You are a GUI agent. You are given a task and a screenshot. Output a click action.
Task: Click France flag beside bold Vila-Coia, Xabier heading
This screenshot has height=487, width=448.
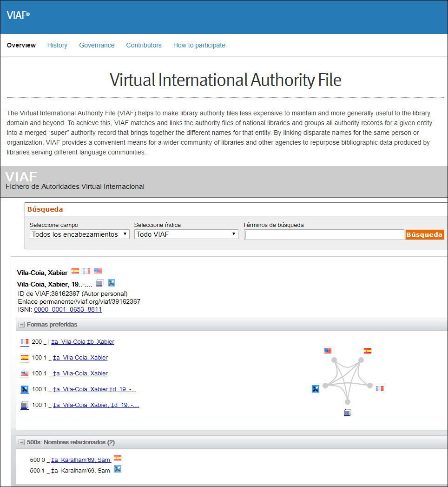(86, 271)
